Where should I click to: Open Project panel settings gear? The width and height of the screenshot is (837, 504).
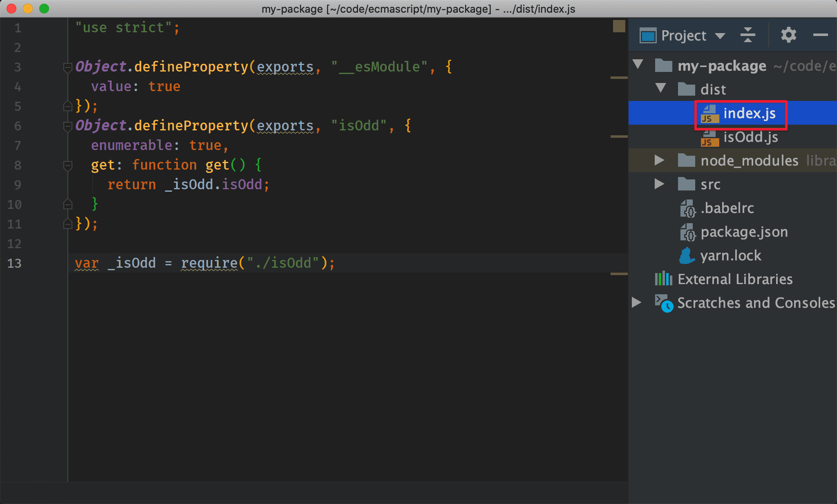(x=788, y=35)
